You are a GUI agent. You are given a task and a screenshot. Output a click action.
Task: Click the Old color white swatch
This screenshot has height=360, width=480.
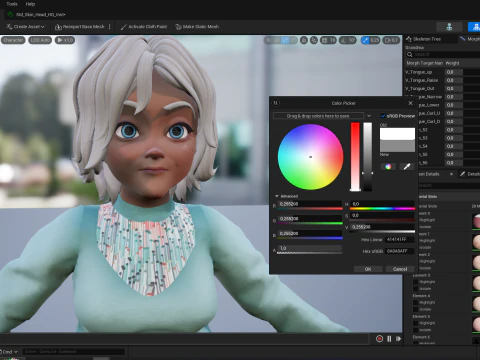(397, 133)
